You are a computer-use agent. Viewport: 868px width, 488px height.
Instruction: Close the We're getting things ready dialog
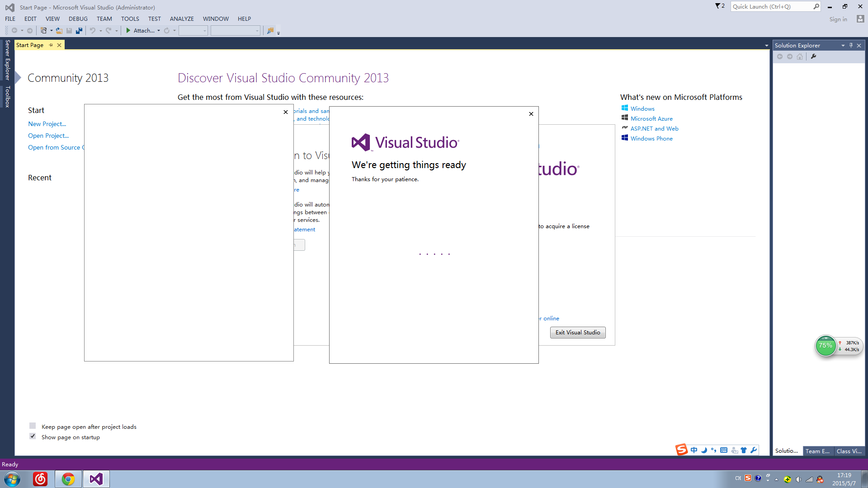[531, 114]
